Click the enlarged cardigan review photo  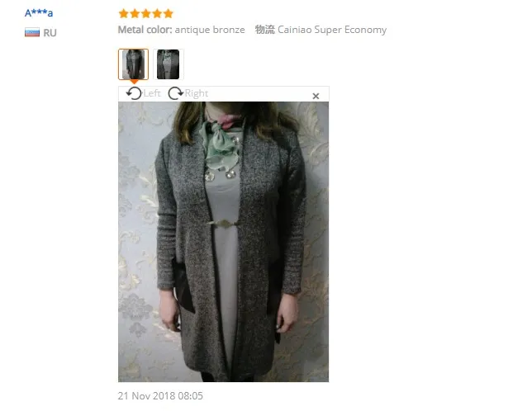point(223,242)
